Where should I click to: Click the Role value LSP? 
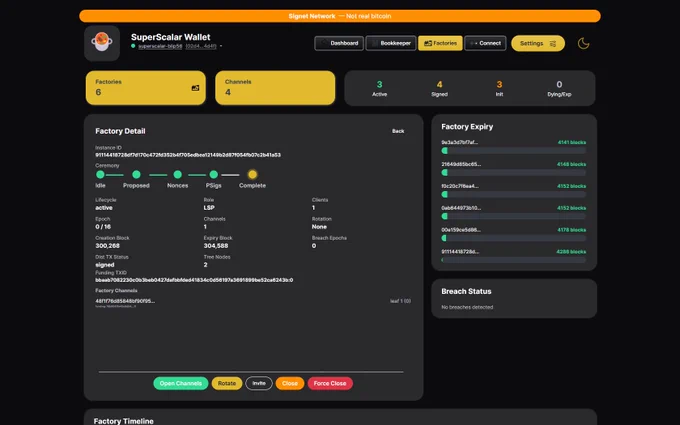(209, 208)
